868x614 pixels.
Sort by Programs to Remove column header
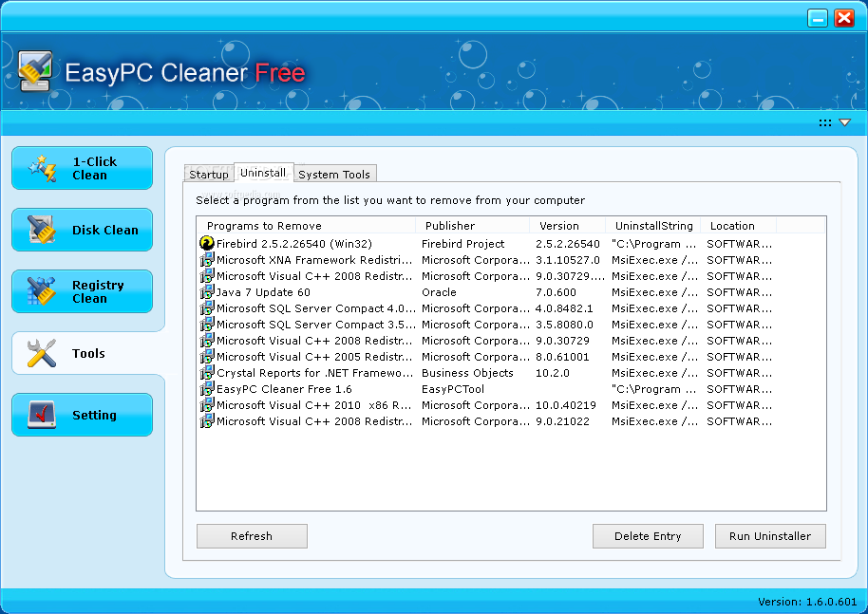tap(306, 226)
